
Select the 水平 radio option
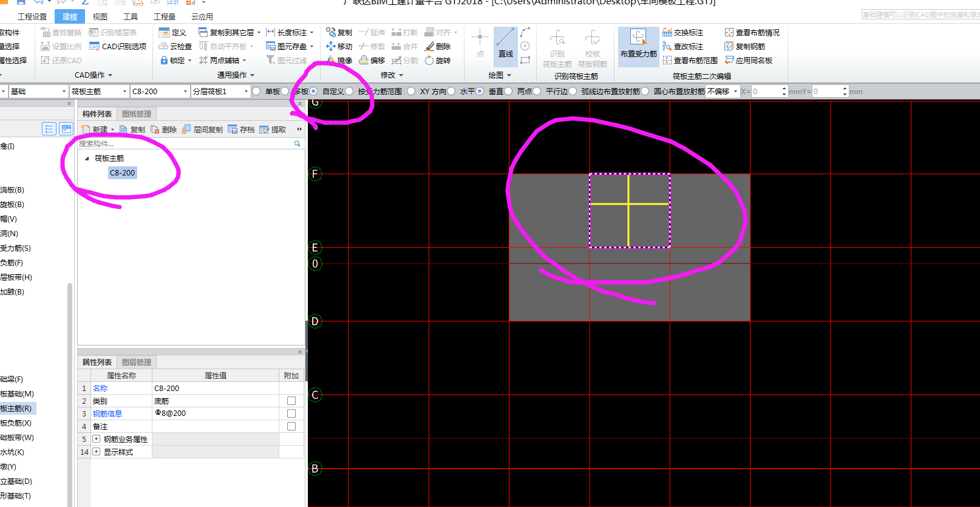pyautogui.click(x=451, y=91)
